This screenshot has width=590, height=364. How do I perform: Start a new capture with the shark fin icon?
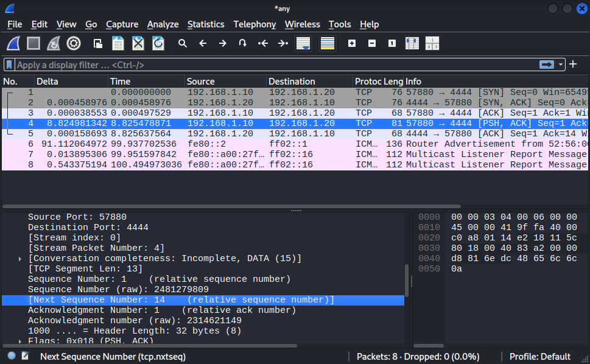[x=14, y=43]
